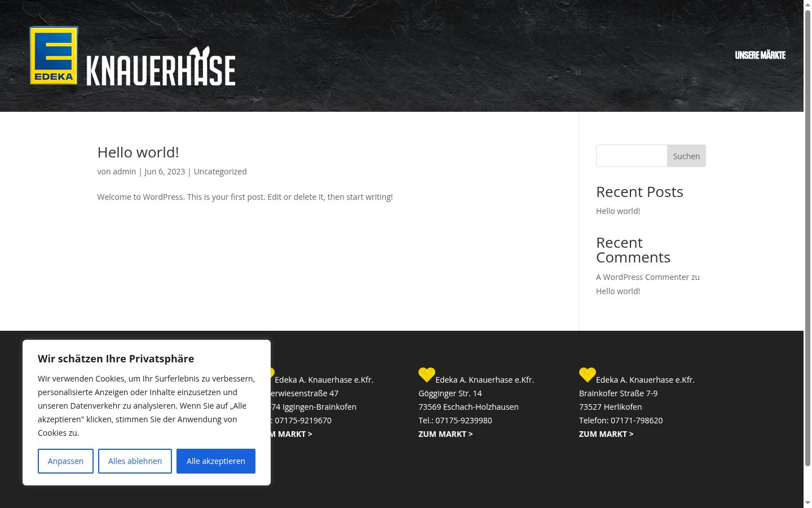The width and height of the screenshot is (812, 508).
Task: Click the Alle akzeptieren button
Action: coord(216,461)
